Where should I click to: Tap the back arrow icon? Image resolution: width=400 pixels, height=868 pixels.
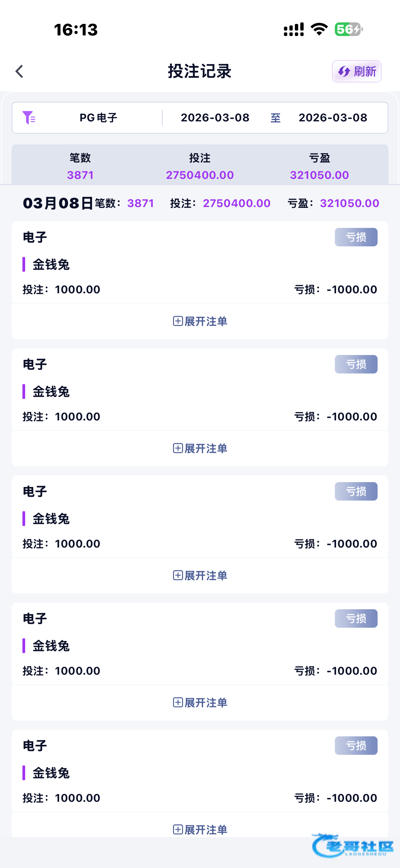coord(20,71)
